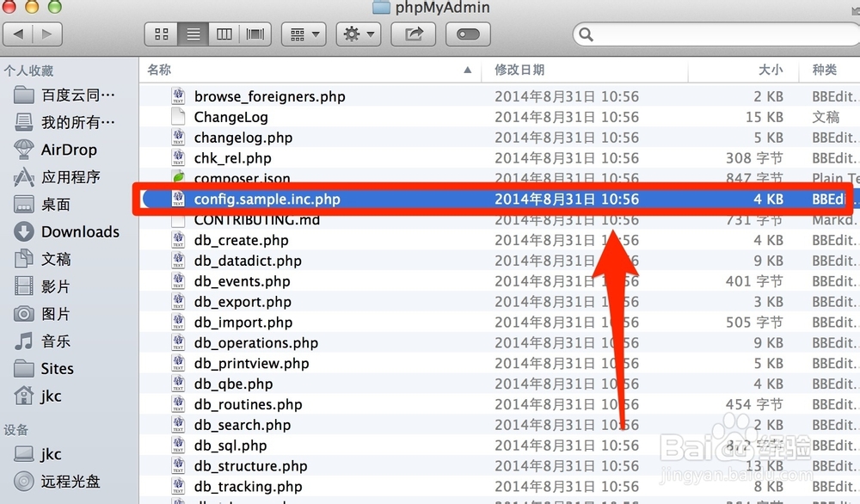Open 影片 in sidebar
The image size is (860, 504).
[42, 286]
